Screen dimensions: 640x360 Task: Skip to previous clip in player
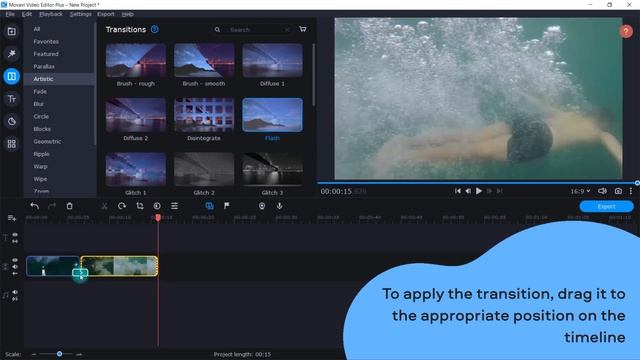pyautogui.click(x=458, y=191)
